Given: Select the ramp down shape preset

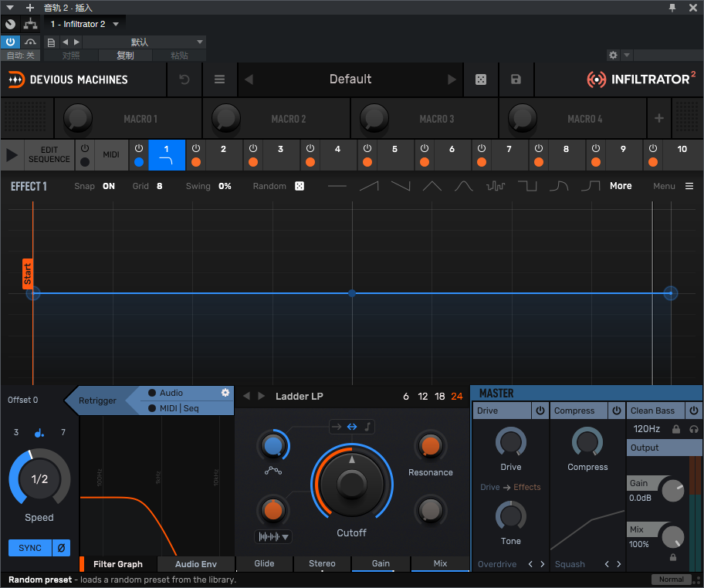Looking at the screenshot, I should [401, 186].
